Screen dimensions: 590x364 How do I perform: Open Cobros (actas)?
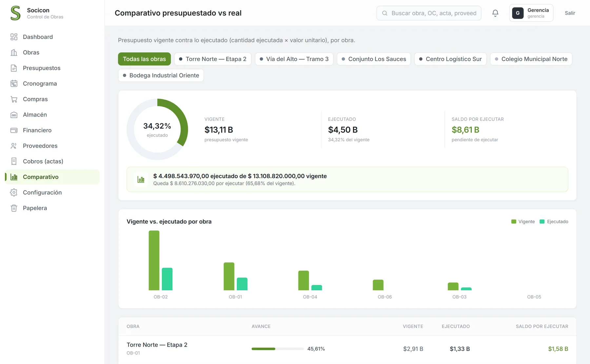tap(52, 162)
